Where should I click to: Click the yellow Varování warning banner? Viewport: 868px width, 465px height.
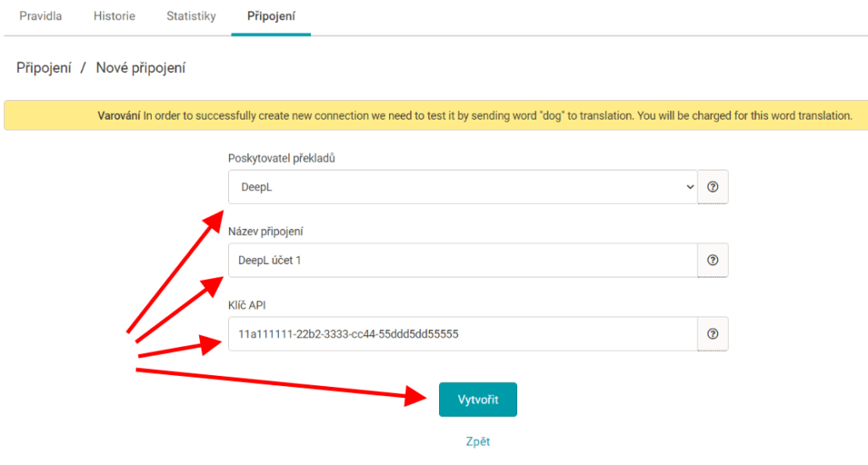click(x=436, y=115)
